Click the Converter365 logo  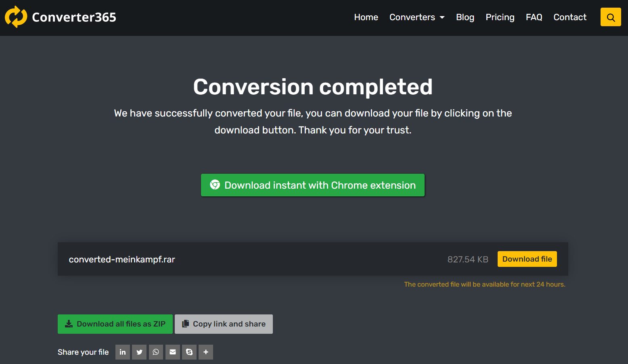[x=60, y=17]
